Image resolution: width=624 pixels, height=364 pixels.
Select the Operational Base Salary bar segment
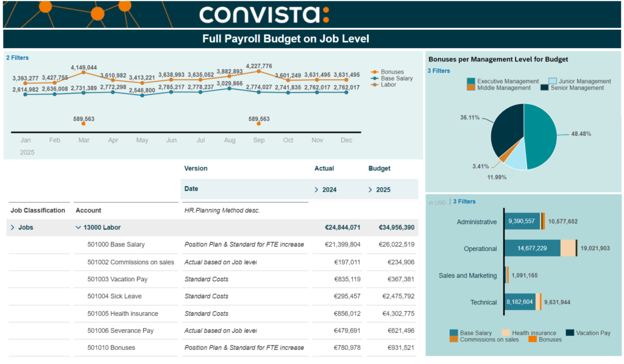coord(532,248)
